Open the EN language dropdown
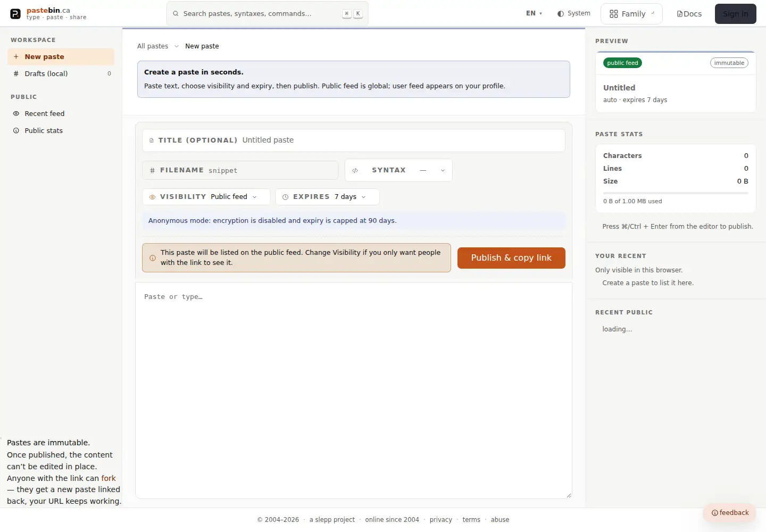This screenshot has height=532, width=766. point(534,13)
